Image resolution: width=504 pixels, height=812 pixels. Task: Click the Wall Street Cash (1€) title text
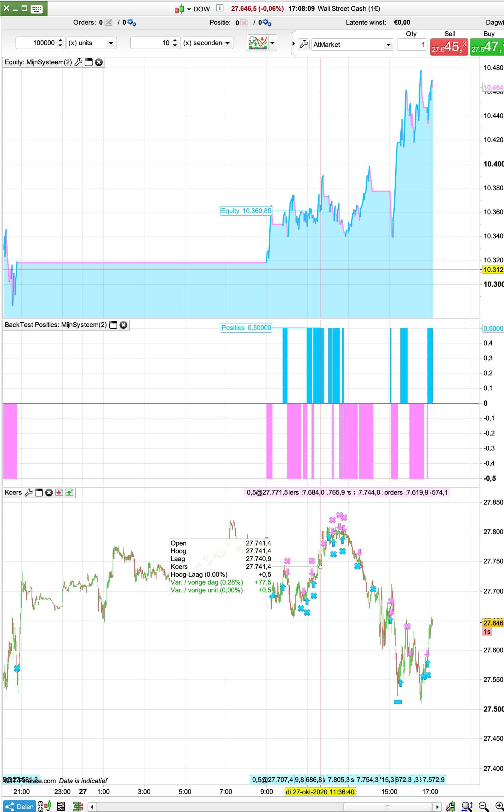[349, 9]
